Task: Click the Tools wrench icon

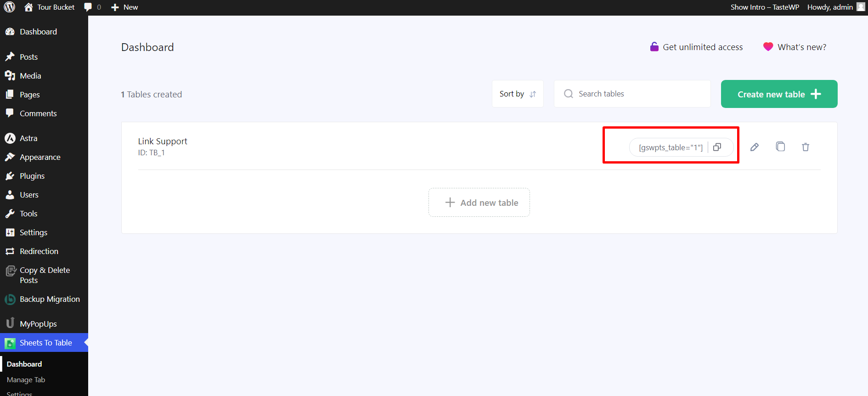Action: click(10, 214)
